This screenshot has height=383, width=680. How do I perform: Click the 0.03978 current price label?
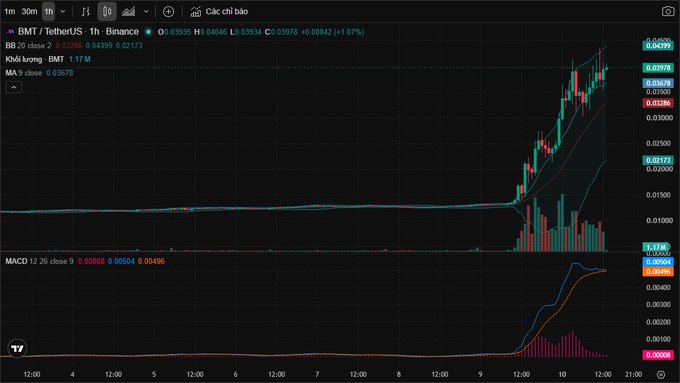point(658,68)
